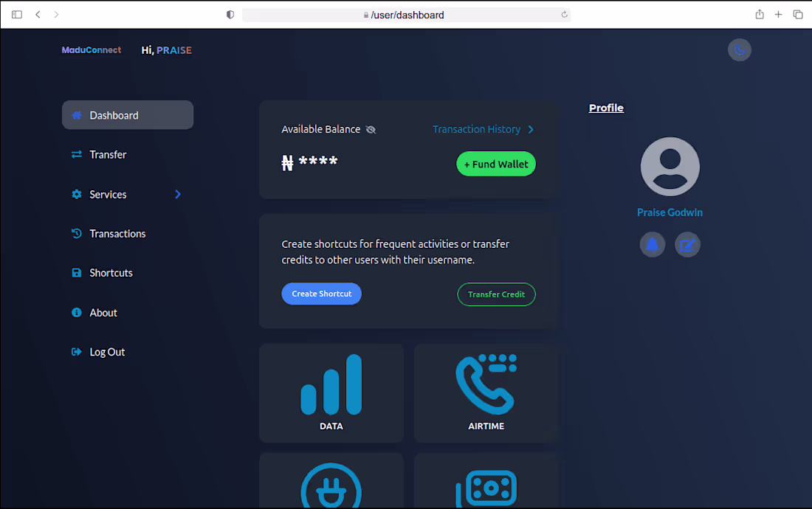Open the cash/bill payment service icon
The height and width of the screenshot is (509, 812).
(x=486, y=487)
